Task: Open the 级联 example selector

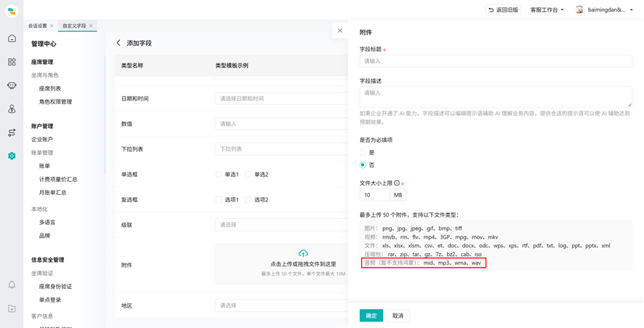Action: click(x=281, y=225)
